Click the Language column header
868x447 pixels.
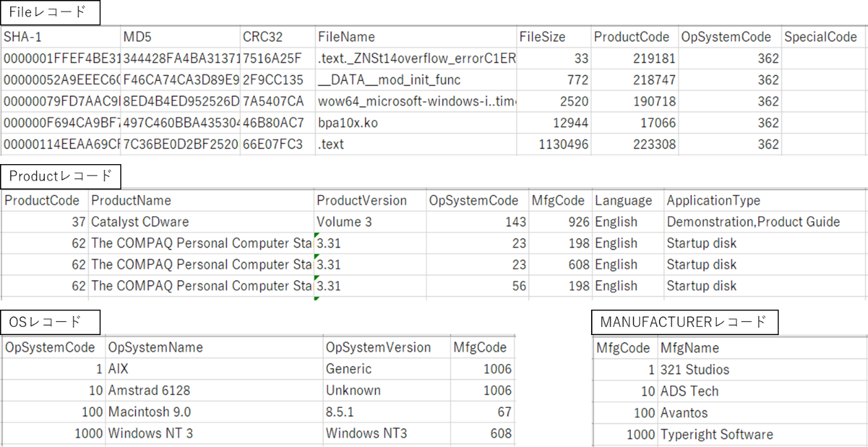click(x=623, y=200)
